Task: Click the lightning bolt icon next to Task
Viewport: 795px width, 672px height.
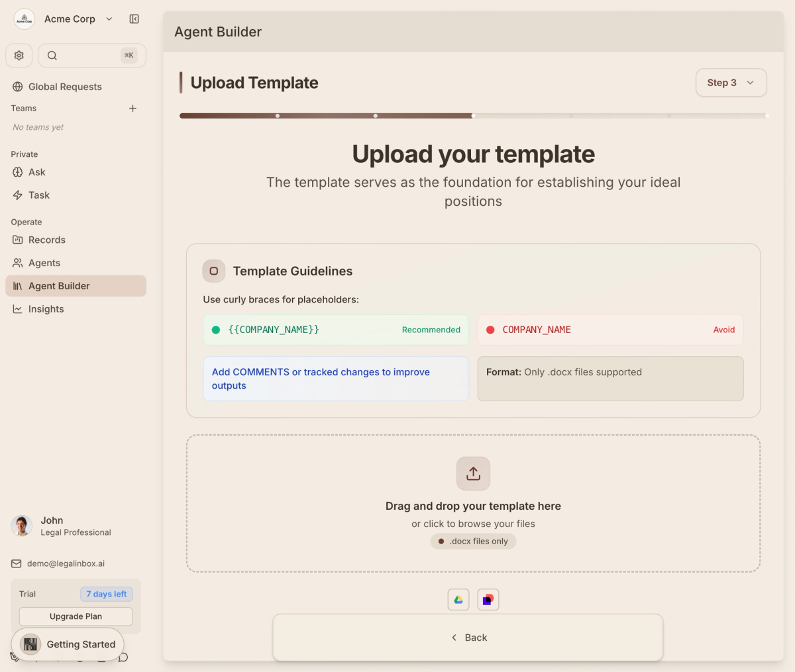Action: pos(18,195)
